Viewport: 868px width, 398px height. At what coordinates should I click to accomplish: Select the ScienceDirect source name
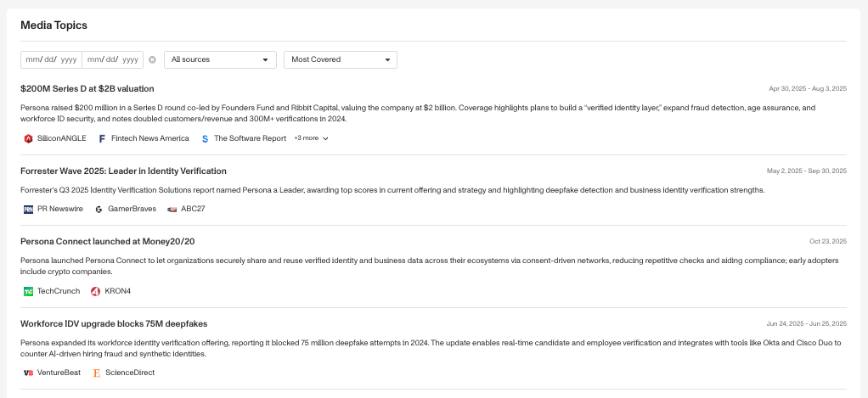pos(130,373)
